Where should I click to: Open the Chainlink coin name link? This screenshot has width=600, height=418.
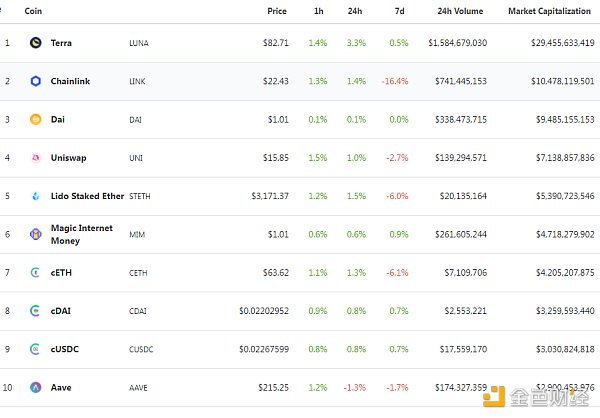pos(70,81)
